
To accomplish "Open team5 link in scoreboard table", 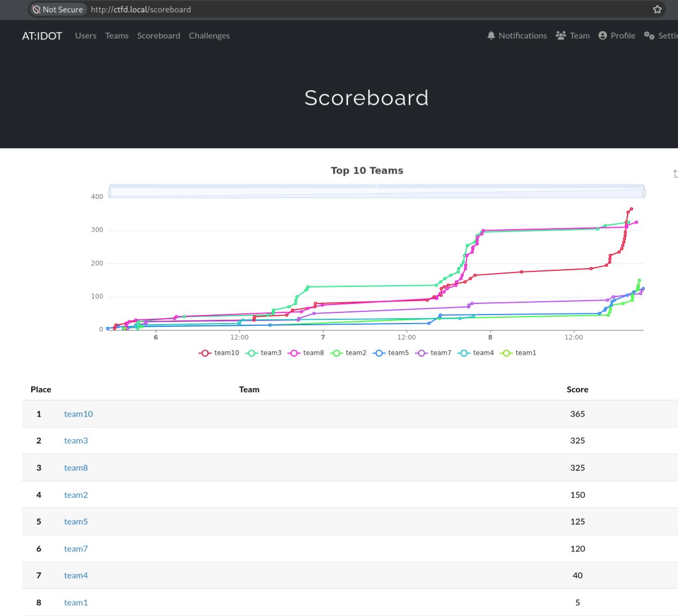I will (76, 521).
